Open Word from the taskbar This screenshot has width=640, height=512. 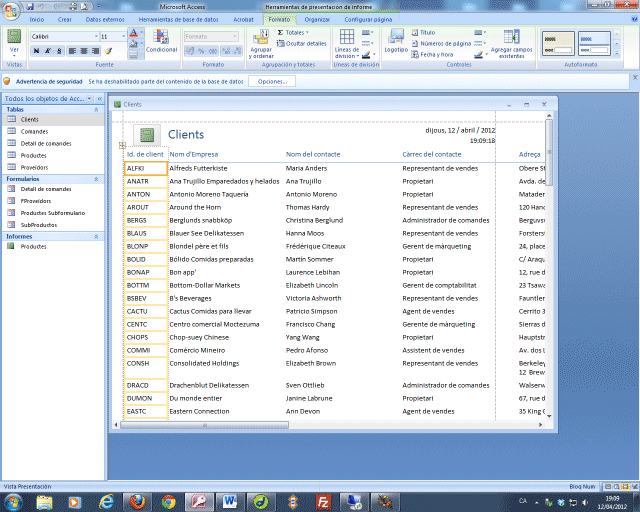[x=230, y=502]
